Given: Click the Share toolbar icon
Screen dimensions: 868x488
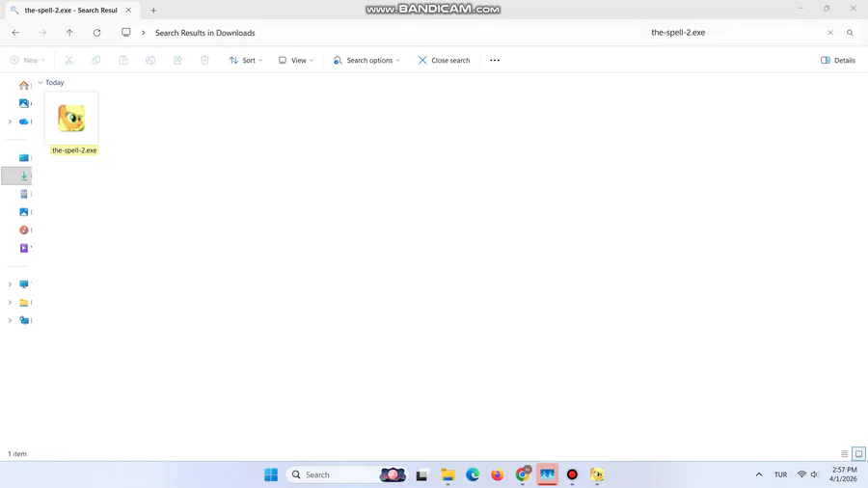Looking at the screenshot, I should [177, 61].
